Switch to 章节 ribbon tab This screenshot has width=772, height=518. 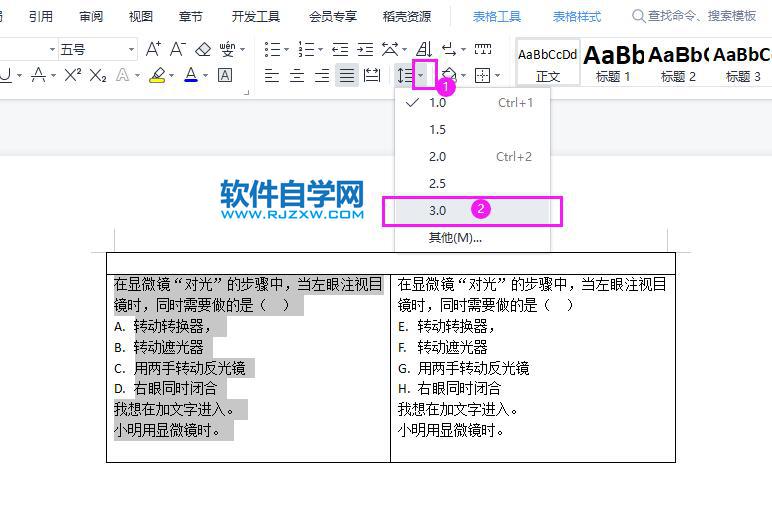coord(191,17)
